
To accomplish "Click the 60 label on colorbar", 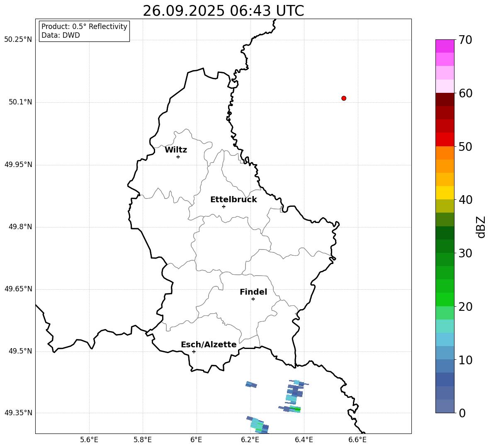I will (x=465, y=93).
